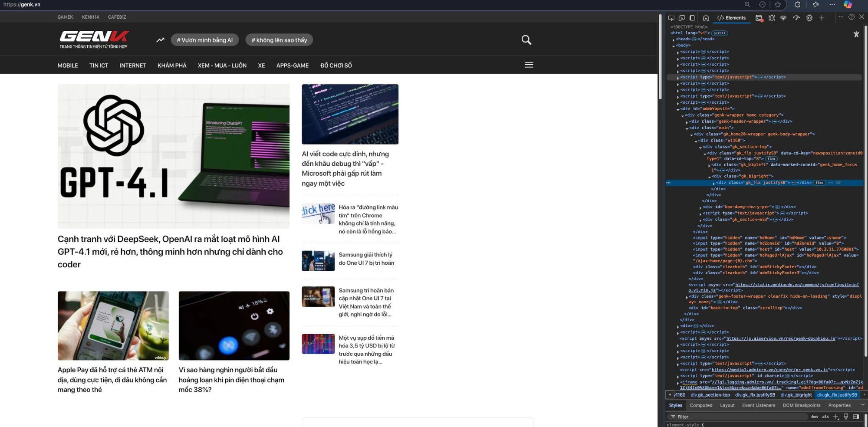Toggle the :hov element state button
This screenshot has height=427, width=868.
pyautogui.click(x=814, y=417)
